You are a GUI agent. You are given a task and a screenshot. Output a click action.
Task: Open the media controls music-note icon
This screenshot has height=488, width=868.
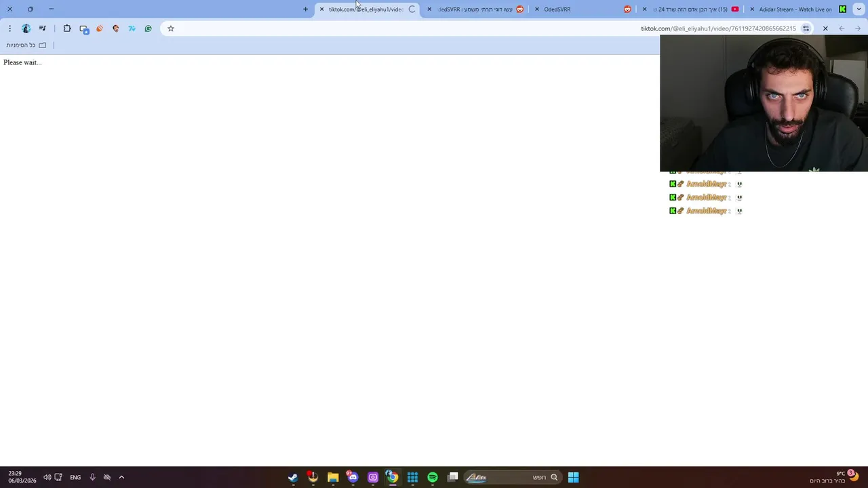click(x=43, y=28)
